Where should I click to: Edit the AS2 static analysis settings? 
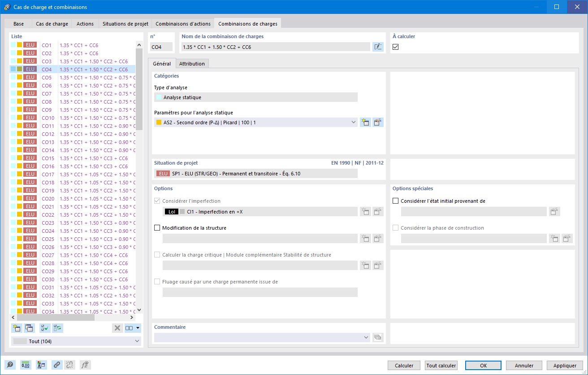[x=378, y=122]
